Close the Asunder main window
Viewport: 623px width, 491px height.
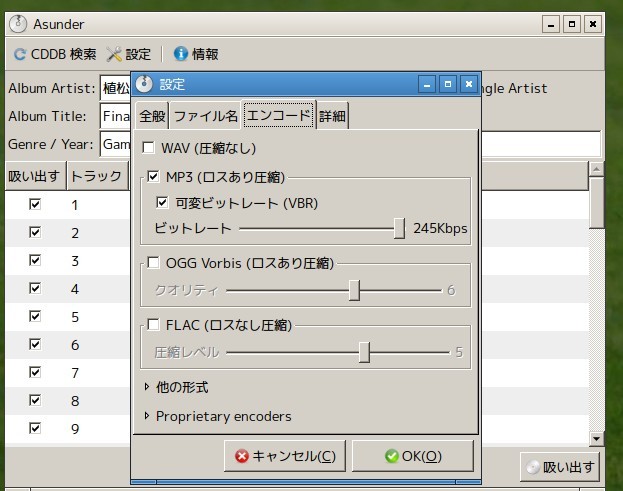tap(593, 24)
